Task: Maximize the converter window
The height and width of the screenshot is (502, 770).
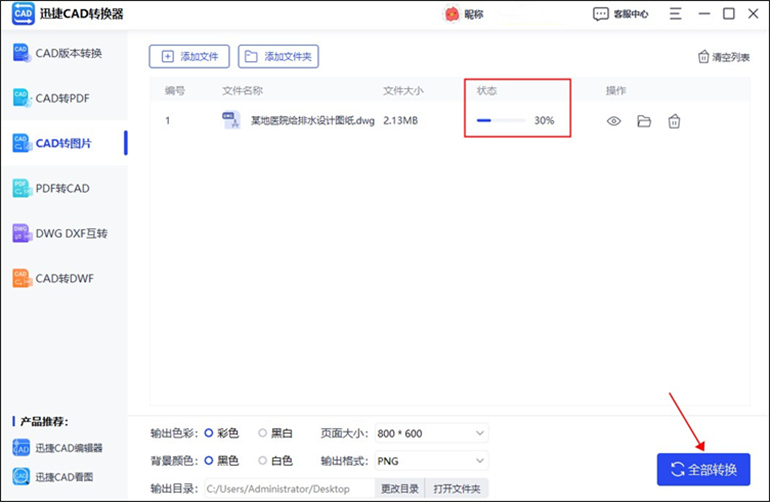Action: [729, 14]
